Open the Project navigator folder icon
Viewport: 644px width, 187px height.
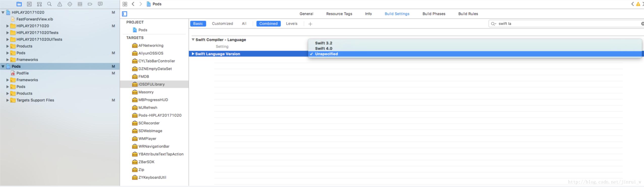point(19,4)
